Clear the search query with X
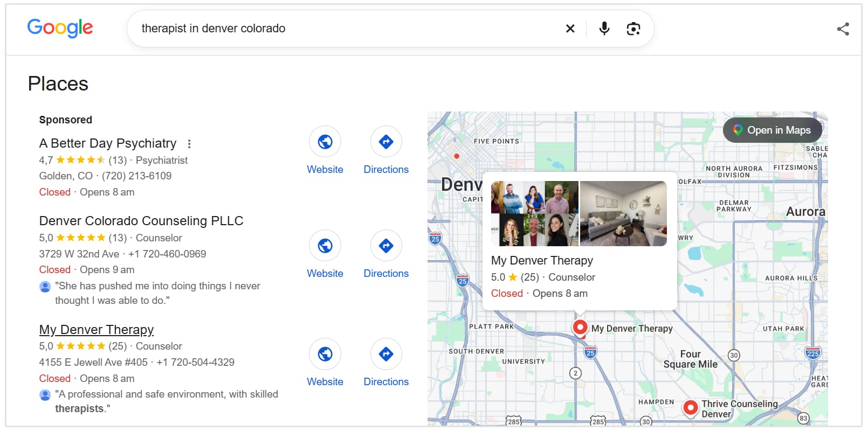868x431 pixels. (570, 29)
